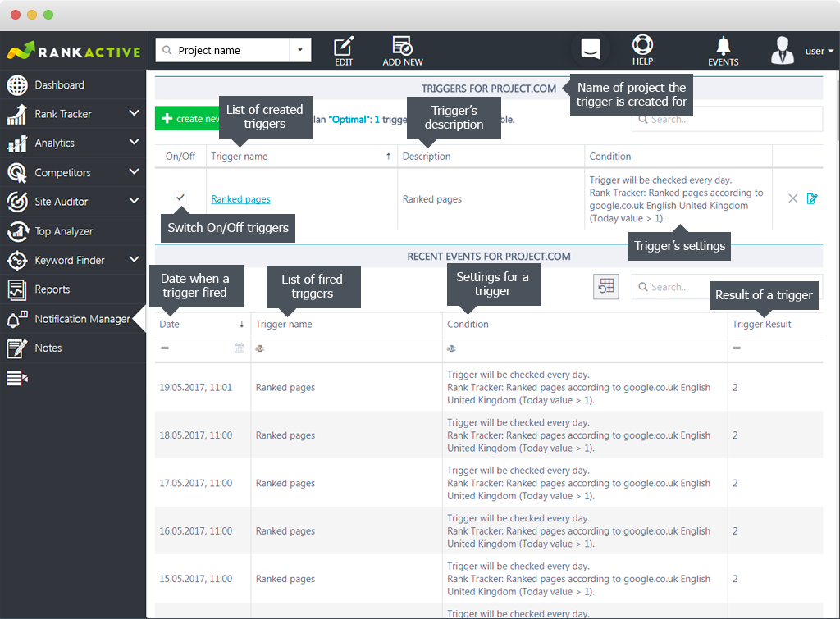This screenshot has width=840, height=619.
Task: Click the Description header in triggers table
Action: click(x=427, y=157)
